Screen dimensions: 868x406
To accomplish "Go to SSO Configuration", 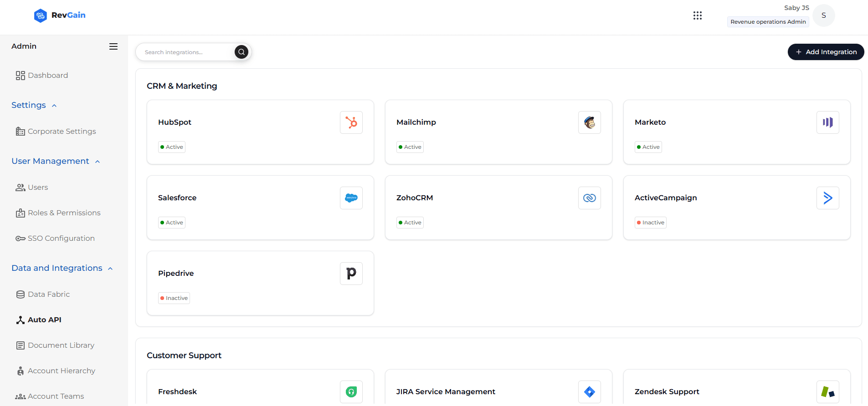I will [x=61, y=239].
